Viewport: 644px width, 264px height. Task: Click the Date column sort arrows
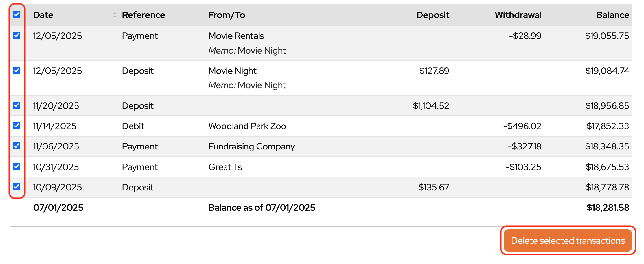point(115,15)
